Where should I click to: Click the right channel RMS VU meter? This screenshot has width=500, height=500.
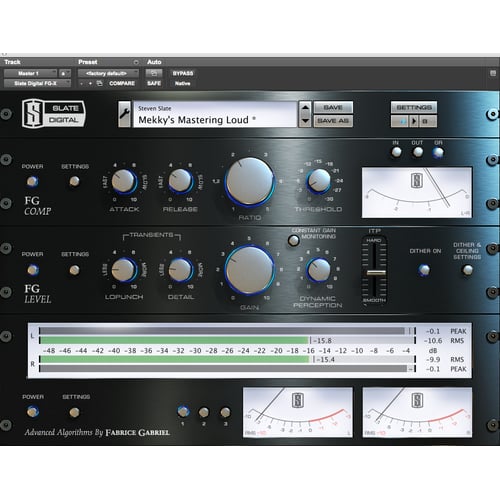pos(417,412)
